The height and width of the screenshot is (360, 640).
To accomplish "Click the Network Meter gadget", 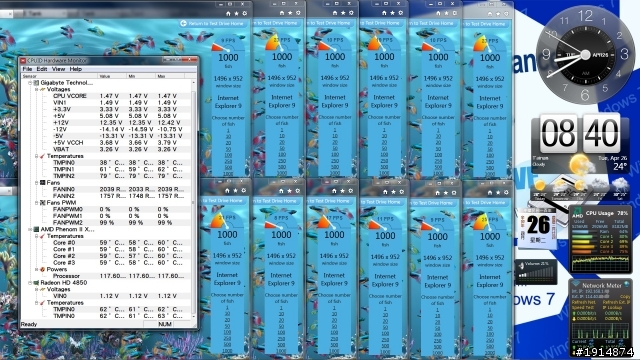I will pyautogui.click(x=600, y=318).
